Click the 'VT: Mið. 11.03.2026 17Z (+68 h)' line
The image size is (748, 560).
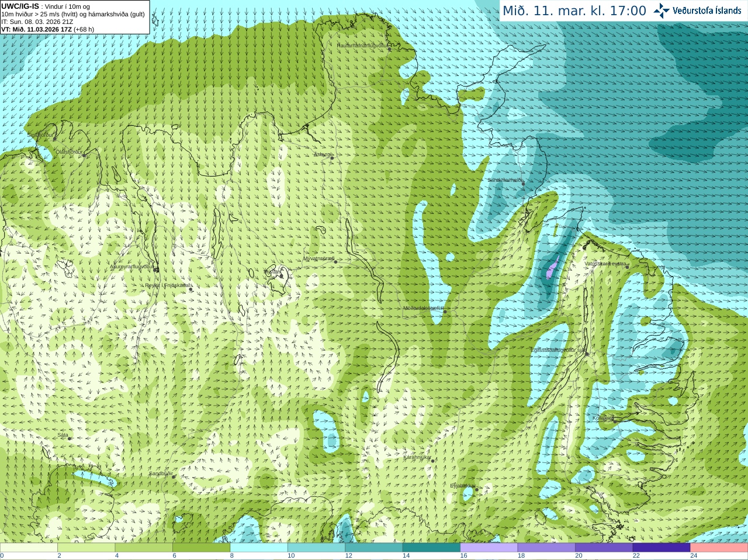pyautogui.click(x=47, y=29)
